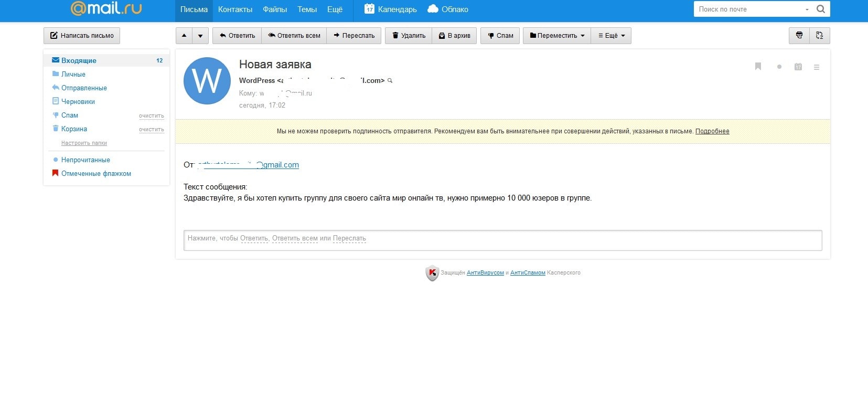The image size is (868, 410).
Task: Click in the quick reply field
Action: 502,240
